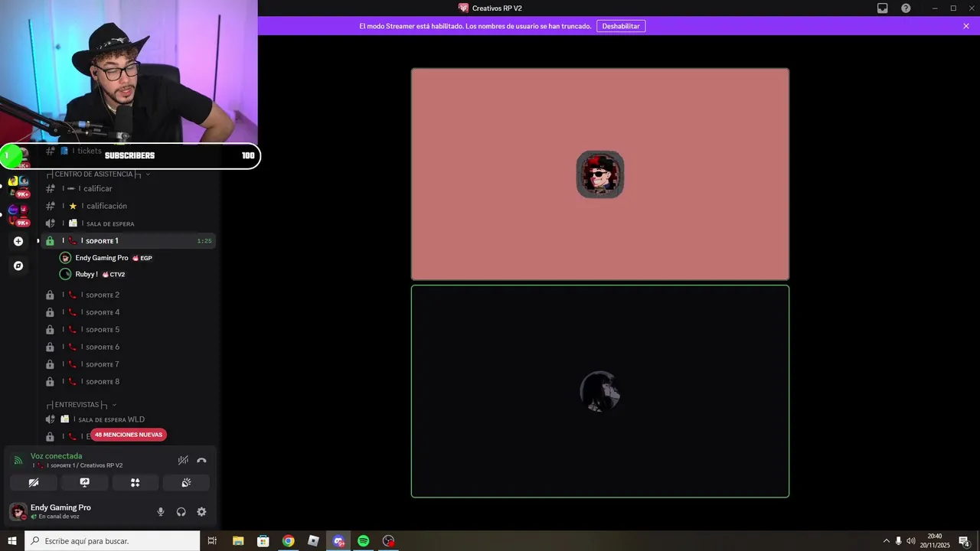The width and height of the screenshot is (980, 551).
Task: Open File Explorer from the taskbar
Action: (x=237, y=541)
